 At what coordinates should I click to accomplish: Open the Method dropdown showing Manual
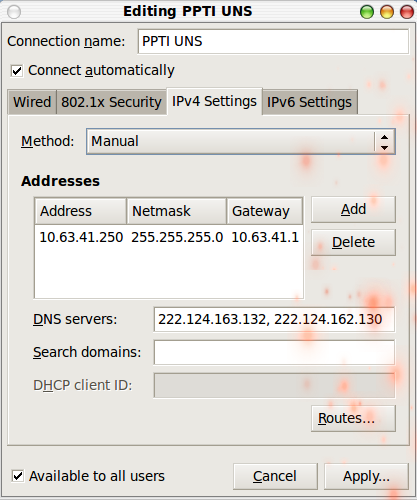241,141
